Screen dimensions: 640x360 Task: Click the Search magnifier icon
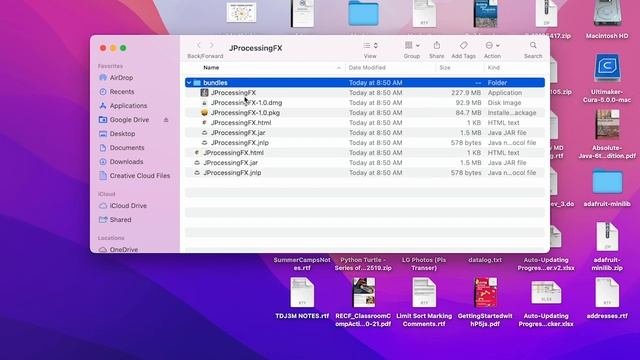coord(533,45)
